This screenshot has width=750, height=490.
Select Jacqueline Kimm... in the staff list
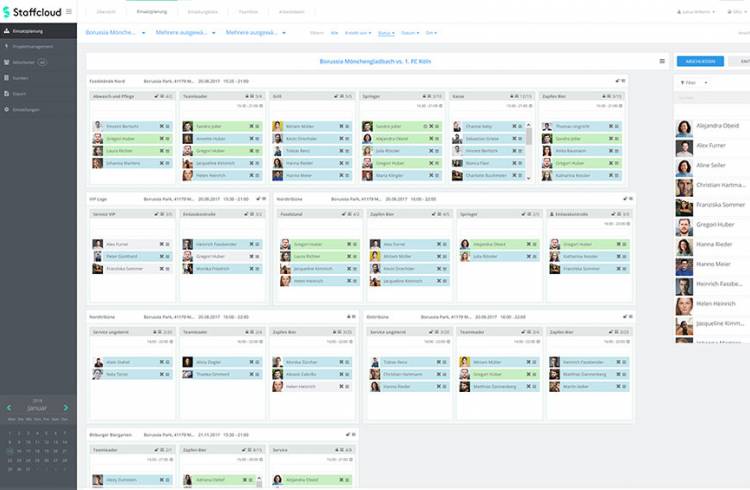point(713,324)
